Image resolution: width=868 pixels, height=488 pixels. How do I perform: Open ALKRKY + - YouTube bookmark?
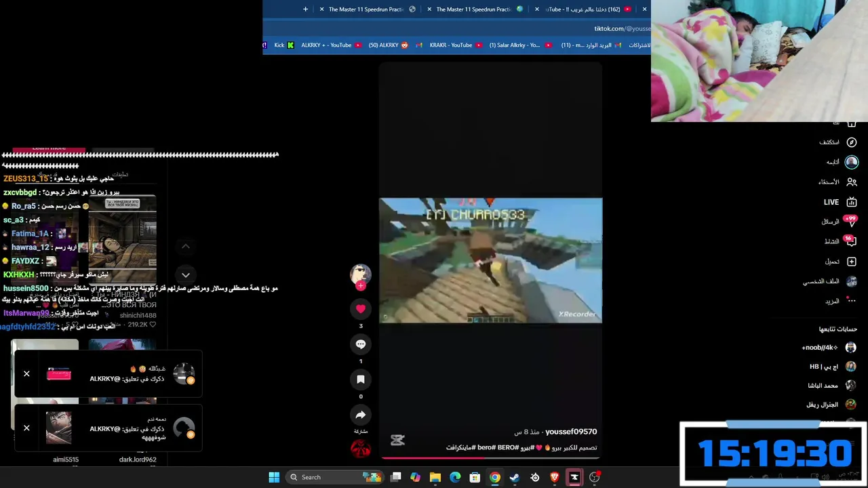tap(332, 45)
